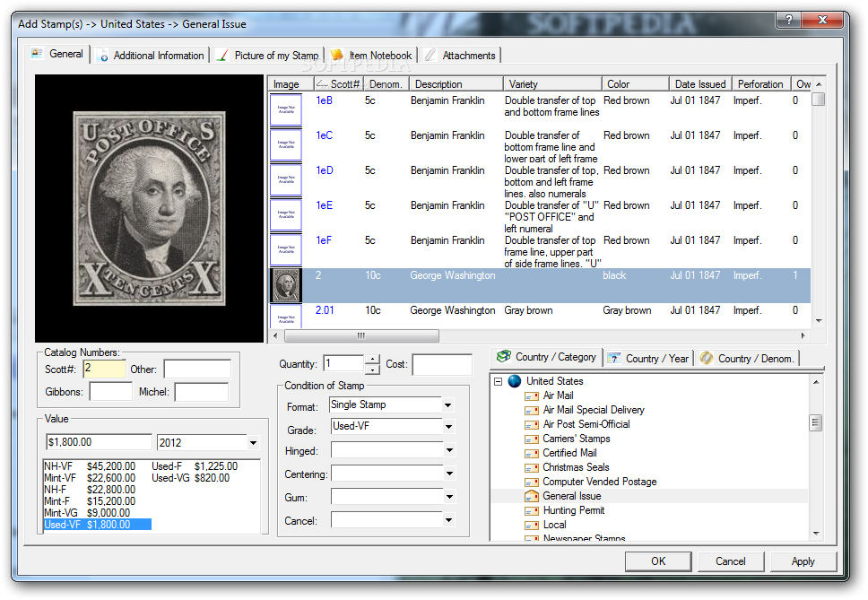
Task: Select the NH-VF $45,200.00 value entry
Action: point(90,466)
